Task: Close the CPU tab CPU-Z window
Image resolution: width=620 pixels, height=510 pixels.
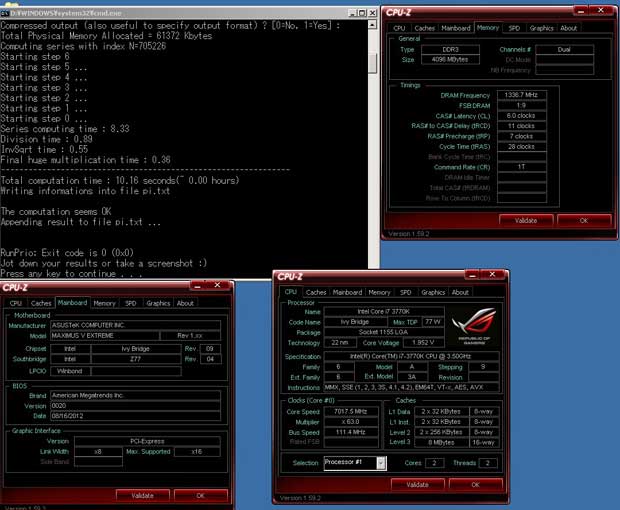Action: tap(492, 274)
